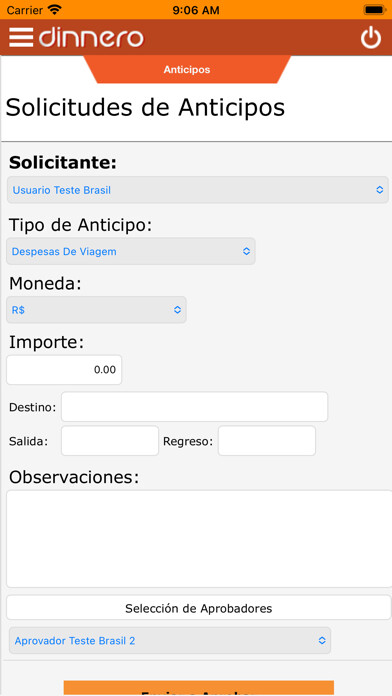Tap the orange submit button at bottom
The height and width of the screenshot is (696, 392).
pyautogui.click(x=198, y=688)
